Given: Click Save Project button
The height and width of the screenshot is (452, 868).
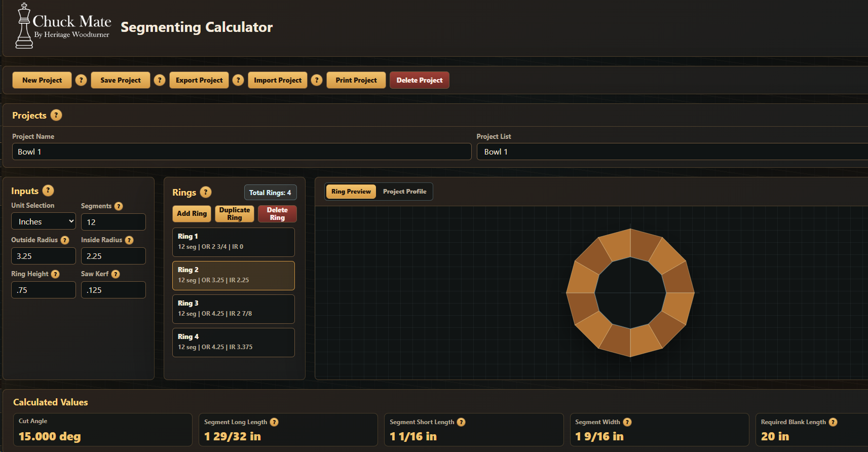Looking at the screenshot, I should click(x=121, y=80).
